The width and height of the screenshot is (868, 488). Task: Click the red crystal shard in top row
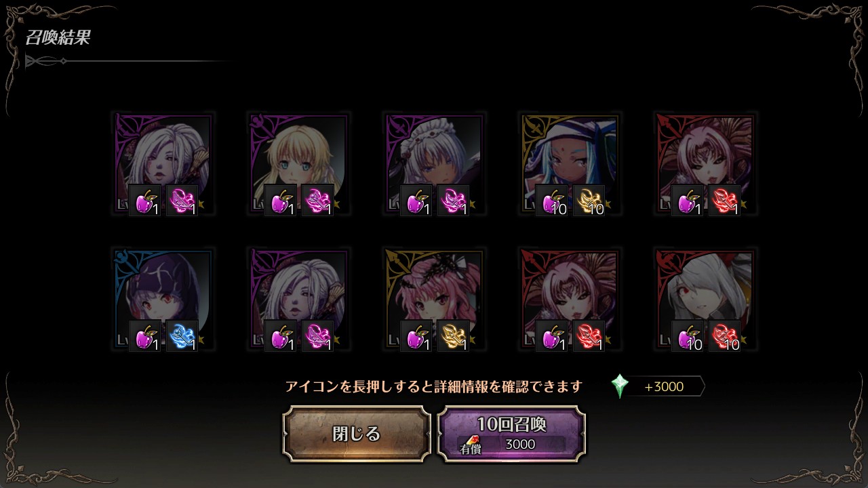pyautogui.click(x=725, y=201)
